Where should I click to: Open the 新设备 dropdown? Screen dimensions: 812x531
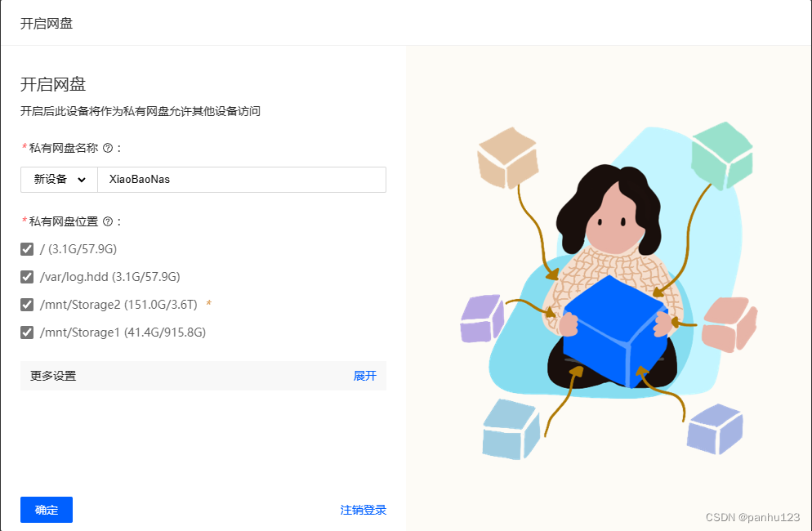(59, 180)
